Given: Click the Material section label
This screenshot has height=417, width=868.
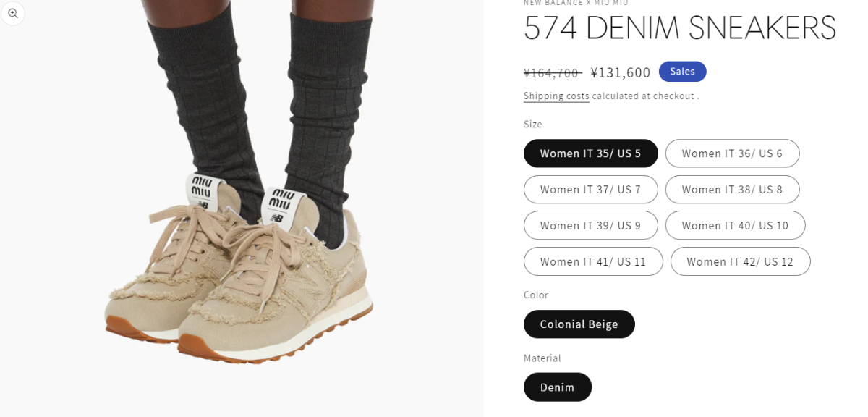Looking at the screenshot, I should (542, 358).
